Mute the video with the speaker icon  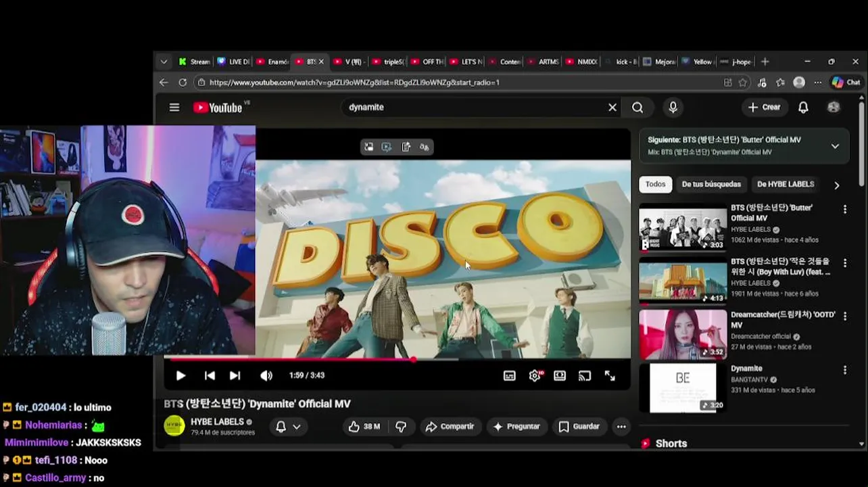point(266,375)
